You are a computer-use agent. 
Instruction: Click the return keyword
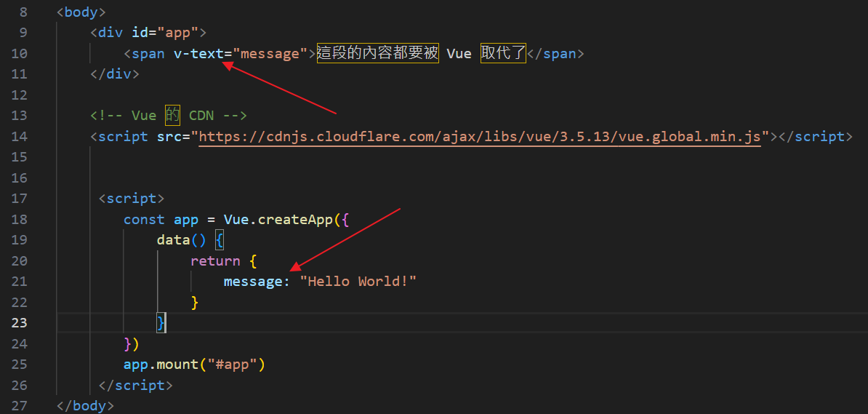215,261
